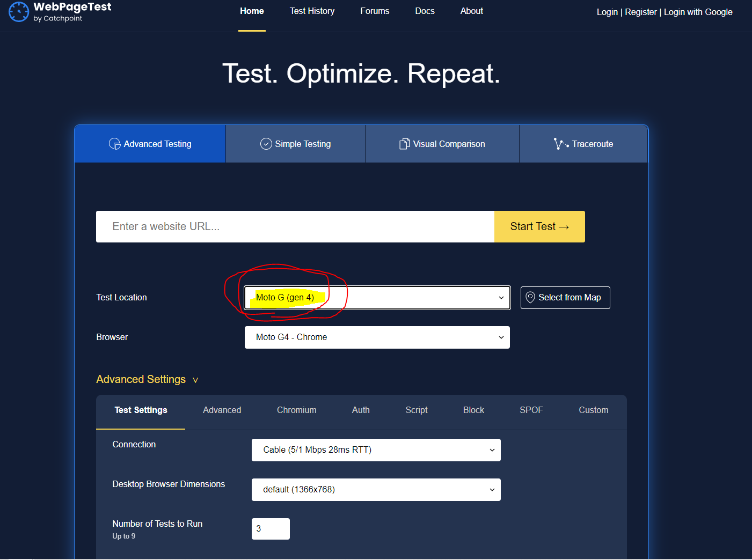This screenshot has width=752, height=560.
Task: Switch to Simple Testing tab
Action: tap(296, 144)
